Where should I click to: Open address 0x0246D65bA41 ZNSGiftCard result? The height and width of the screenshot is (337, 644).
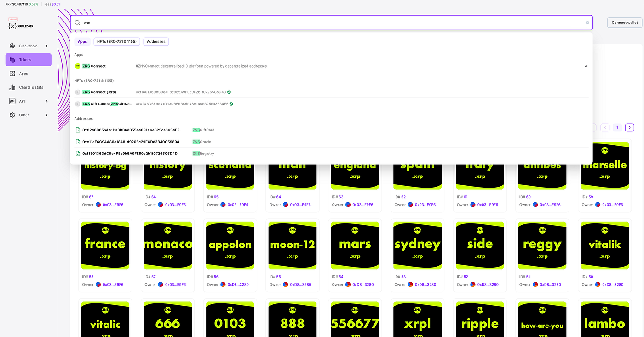331,130
